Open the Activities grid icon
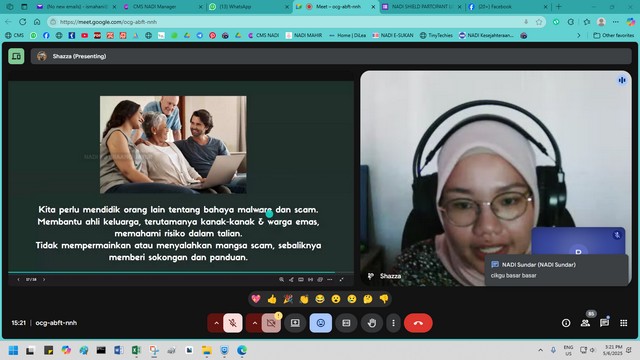 624,323
